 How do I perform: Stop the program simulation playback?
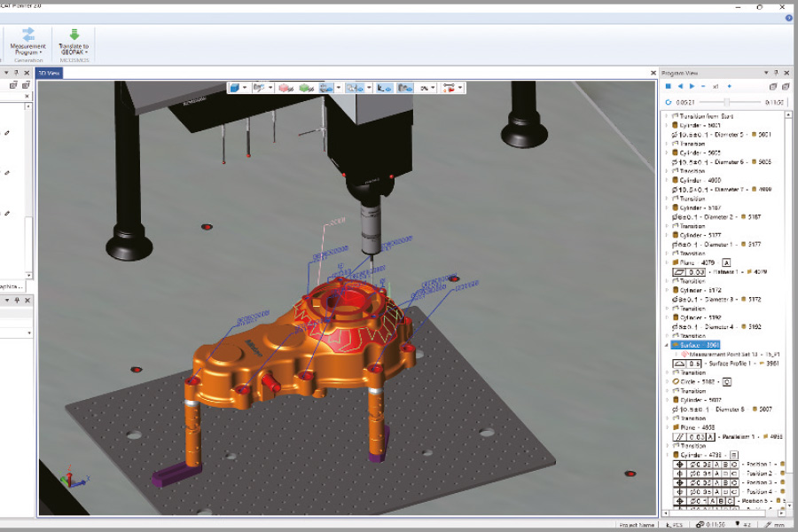point(669,86)
